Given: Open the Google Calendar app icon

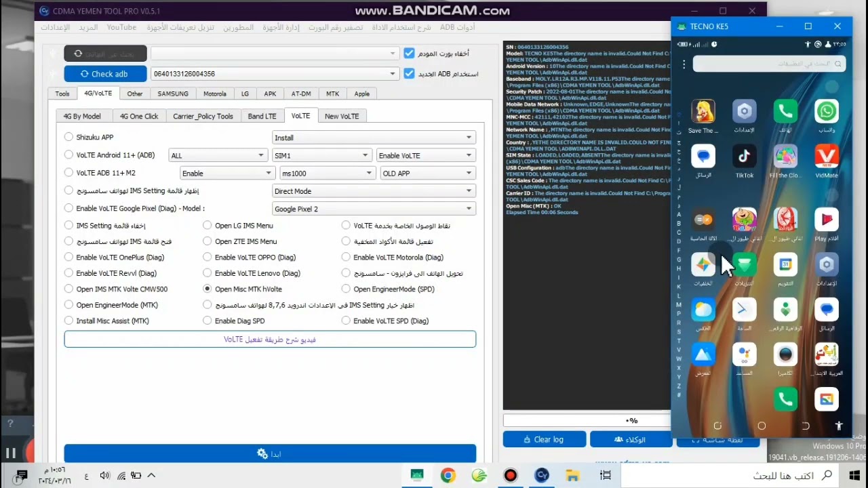Looking at the screenshot, I should tap(785, 264).
